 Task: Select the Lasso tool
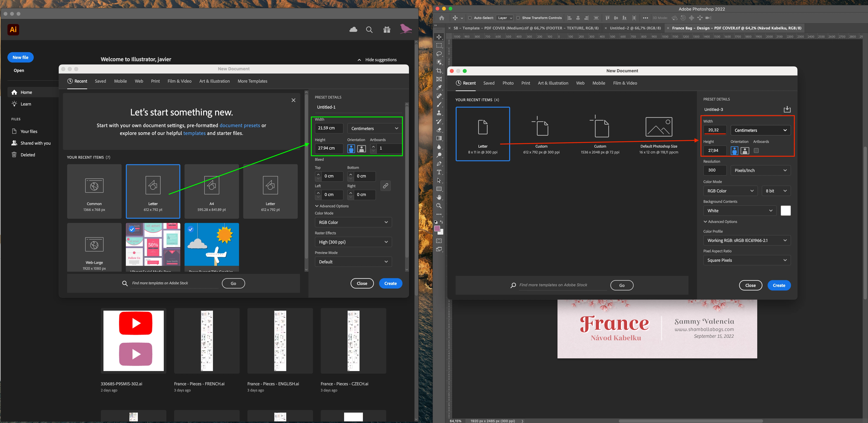439,54
